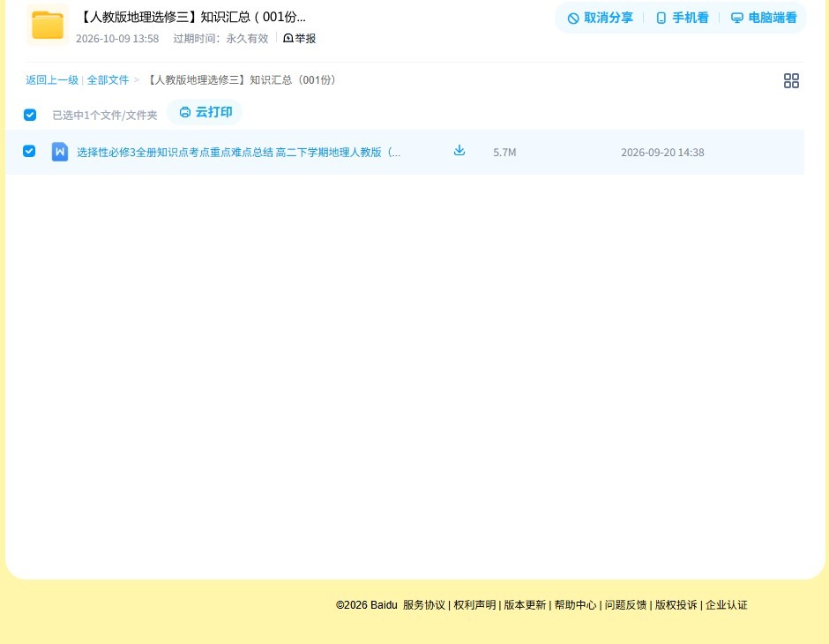Click the 已选中1个文件/文件夹 label
This screenshot has height=644, width=829.
click(x=105, y=116)
